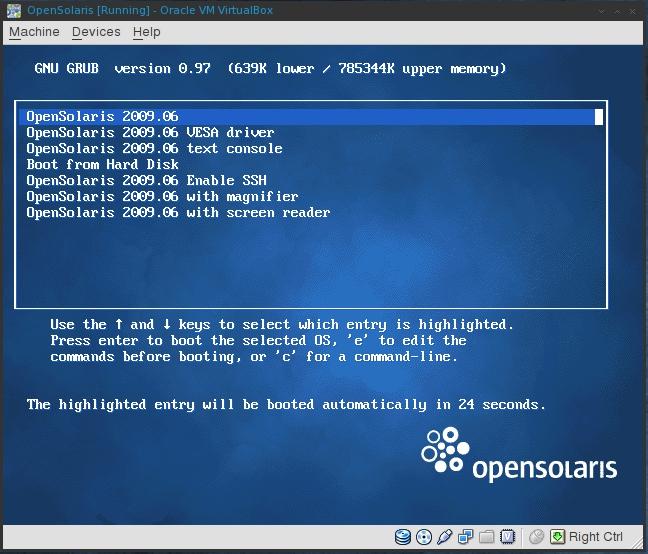This screenshot has height=554, width=648.
Task: Click the green host key arrow icon
Action: (557, 537)
